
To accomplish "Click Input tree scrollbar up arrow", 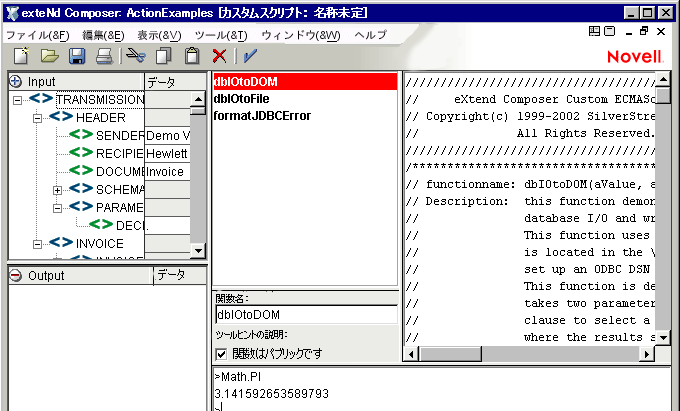I will tap(198, 99).
